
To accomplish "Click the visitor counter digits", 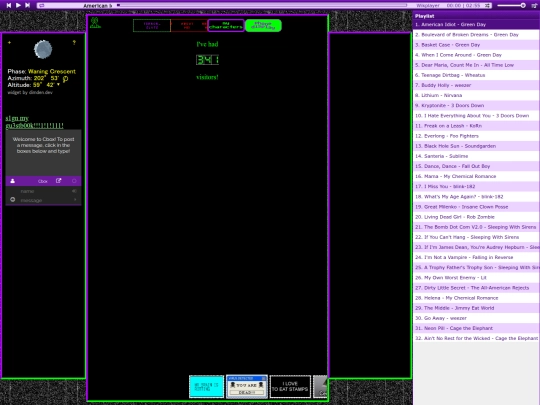I will [207, 60].
